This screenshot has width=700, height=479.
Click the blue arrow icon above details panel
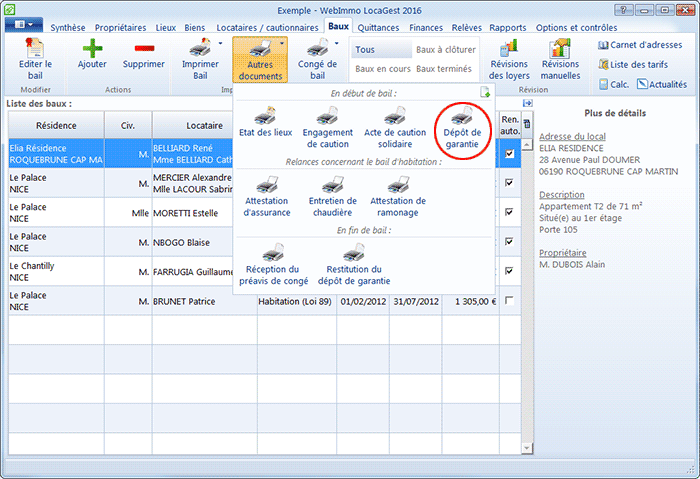coord(528,103)
